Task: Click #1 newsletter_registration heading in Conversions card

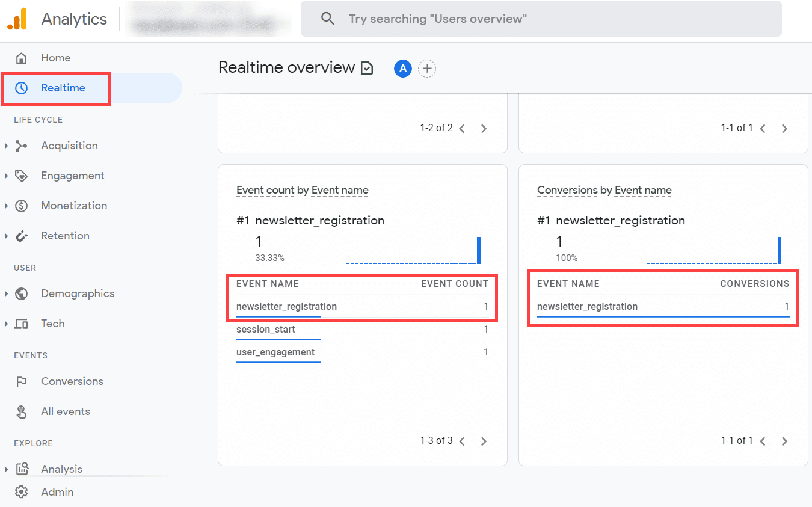Action: [x=611, y=220]
